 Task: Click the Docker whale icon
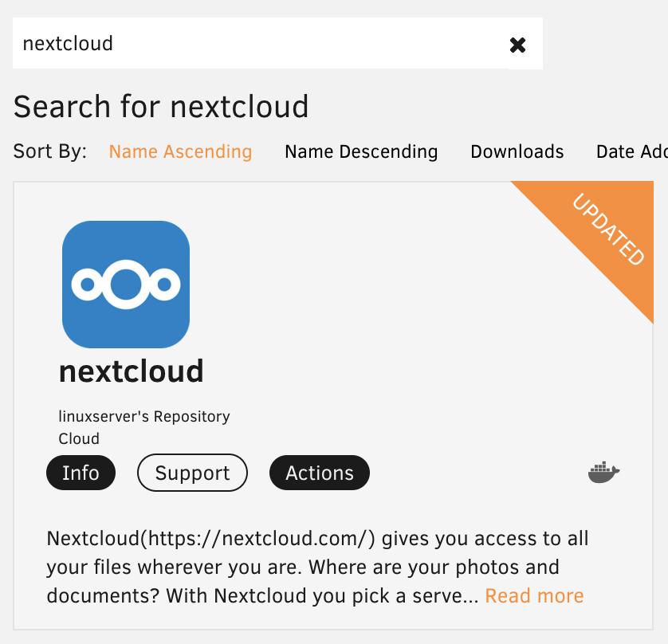603,473
